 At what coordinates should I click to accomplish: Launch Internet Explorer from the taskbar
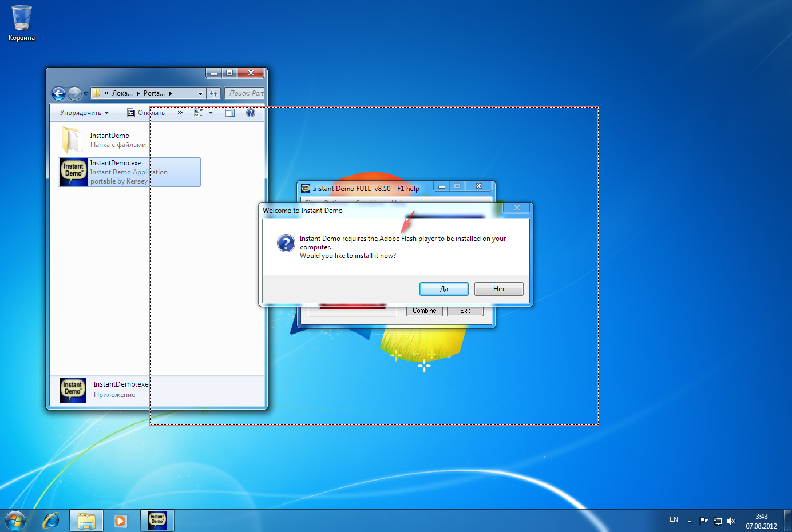point(52,521)
